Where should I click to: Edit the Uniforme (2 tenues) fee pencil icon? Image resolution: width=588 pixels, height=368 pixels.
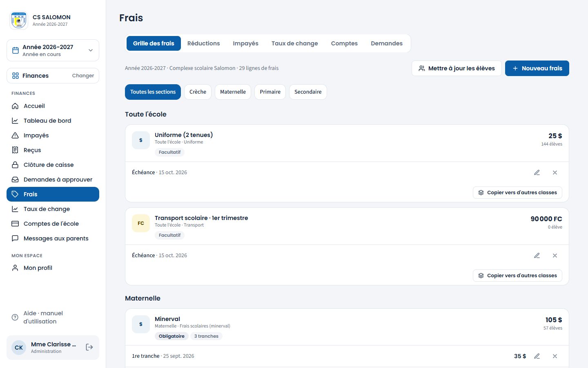(x=537, y=173)
